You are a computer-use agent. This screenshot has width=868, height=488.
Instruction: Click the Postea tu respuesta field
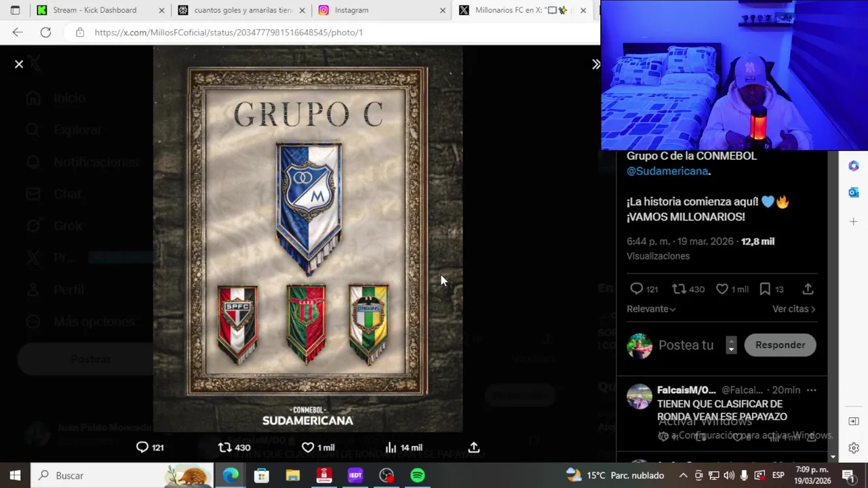tap(686, 345)
